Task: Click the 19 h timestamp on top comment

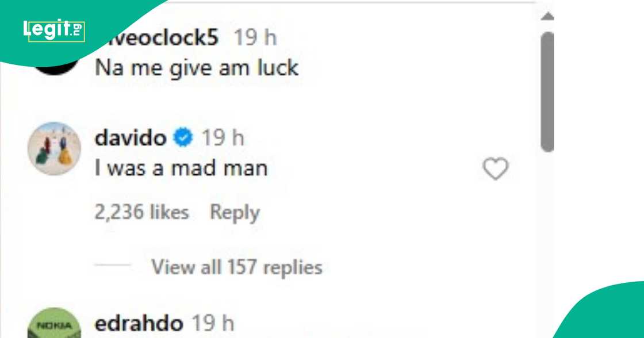Action: point(255,38)
